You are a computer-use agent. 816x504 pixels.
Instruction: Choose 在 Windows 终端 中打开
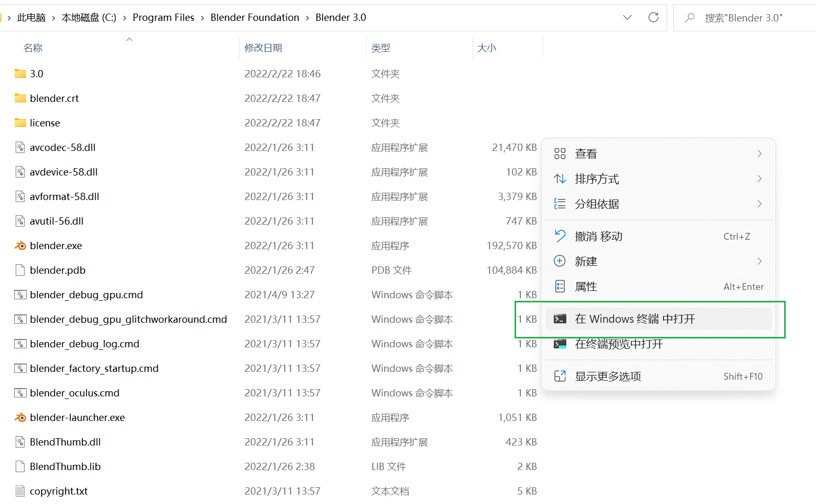coord(659,319)
